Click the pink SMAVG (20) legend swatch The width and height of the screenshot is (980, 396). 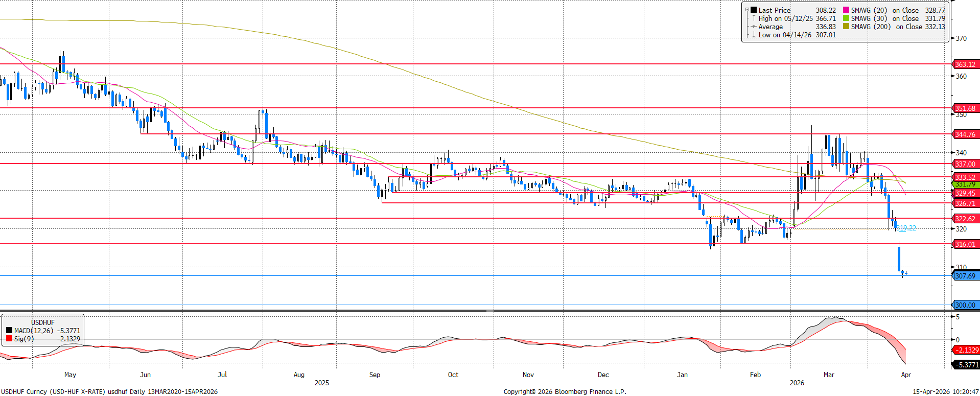(846, 10)
